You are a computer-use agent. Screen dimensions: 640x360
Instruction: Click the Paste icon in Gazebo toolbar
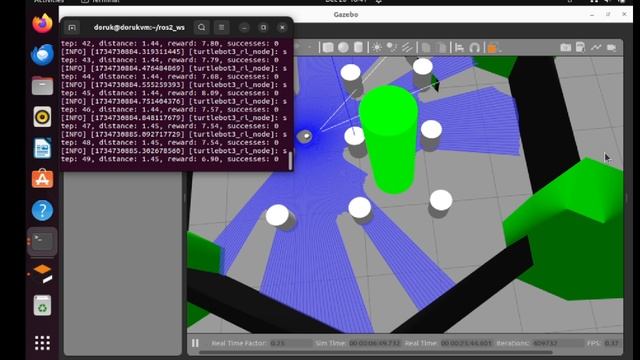(441, 48)
